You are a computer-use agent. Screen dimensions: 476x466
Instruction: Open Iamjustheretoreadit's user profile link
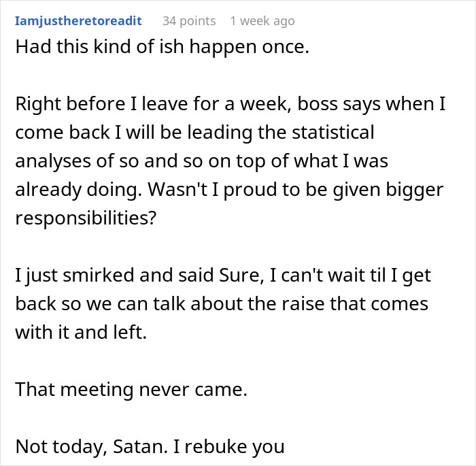(78, 21)
